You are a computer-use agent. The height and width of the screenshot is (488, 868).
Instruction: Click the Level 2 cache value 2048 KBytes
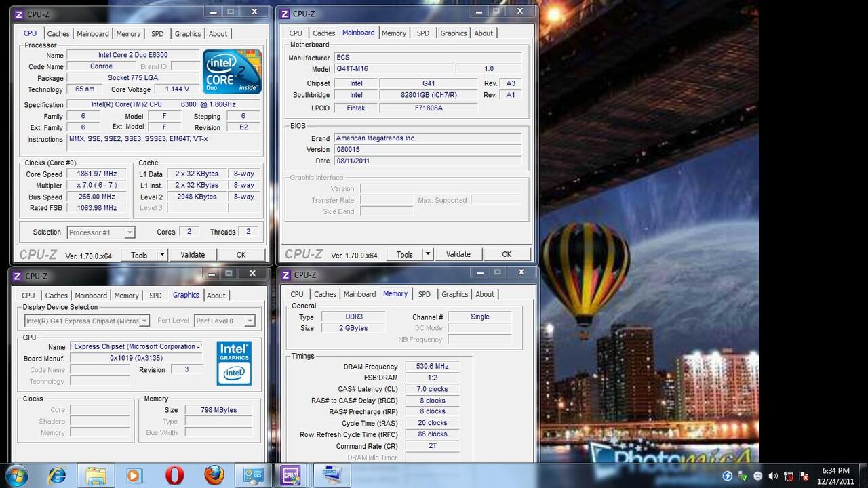click(197, 197)
